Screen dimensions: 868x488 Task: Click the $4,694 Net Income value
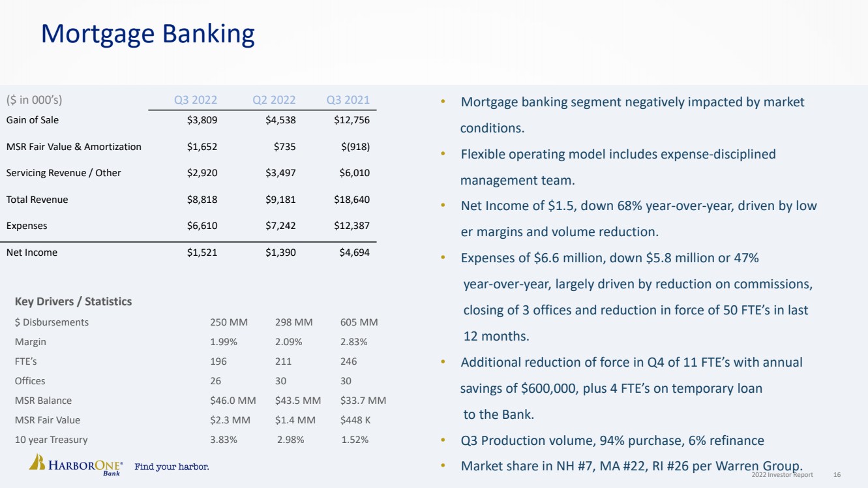pos(355,252)
